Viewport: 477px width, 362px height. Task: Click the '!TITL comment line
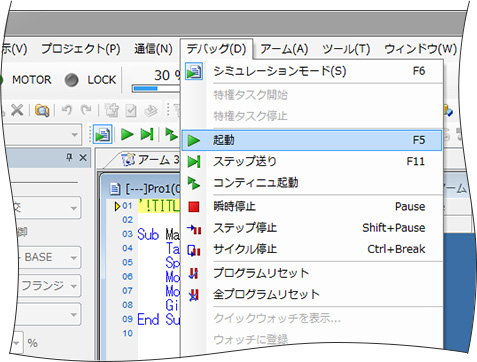(159, 206)
